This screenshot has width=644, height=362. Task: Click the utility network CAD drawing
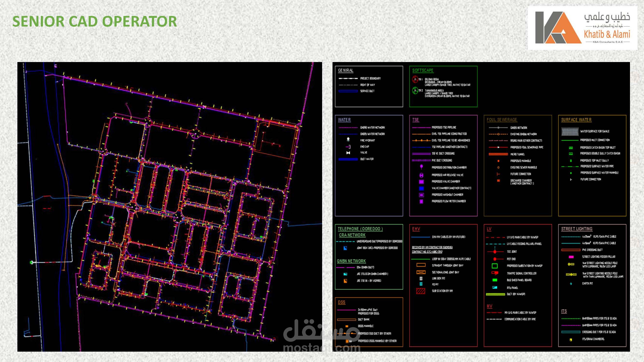coord(170,207)
